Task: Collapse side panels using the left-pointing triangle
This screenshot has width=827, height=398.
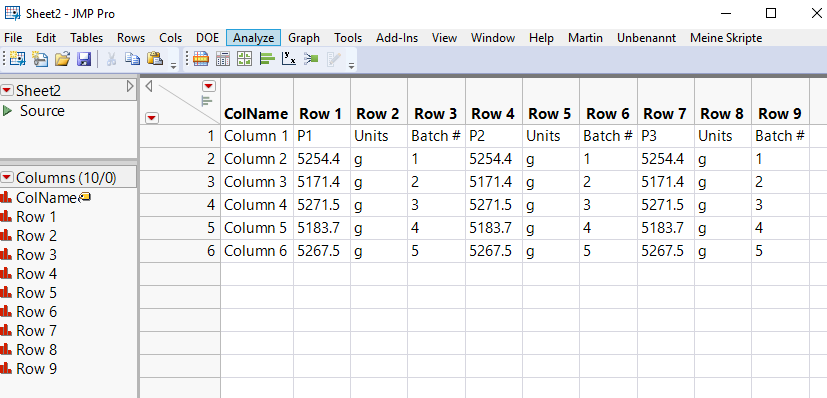Action: (149, 86)
